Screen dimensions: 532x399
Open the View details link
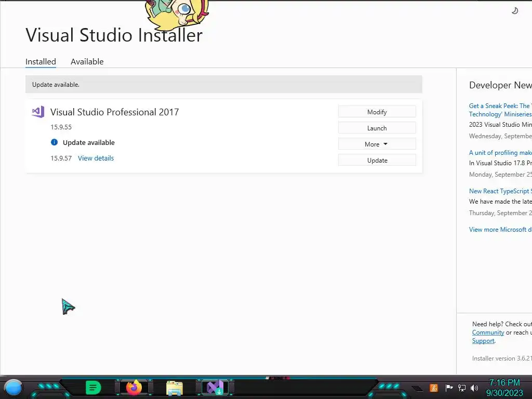(96, 158)
